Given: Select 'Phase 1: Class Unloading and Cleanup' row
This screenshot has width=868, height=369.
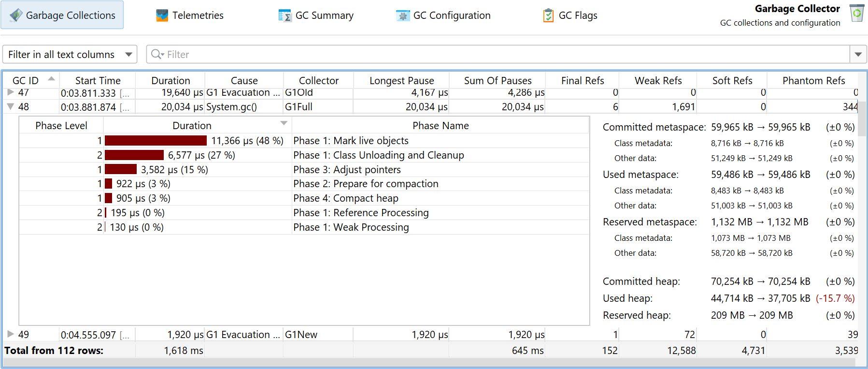Looking at the screenshot, I should tap(304, 155).
